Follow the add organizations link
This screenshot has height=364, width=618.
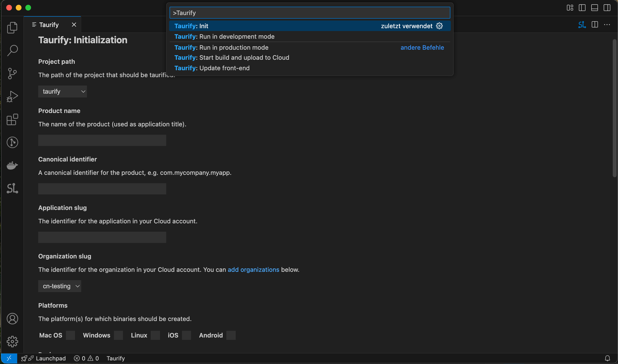[x=253, y=270]
